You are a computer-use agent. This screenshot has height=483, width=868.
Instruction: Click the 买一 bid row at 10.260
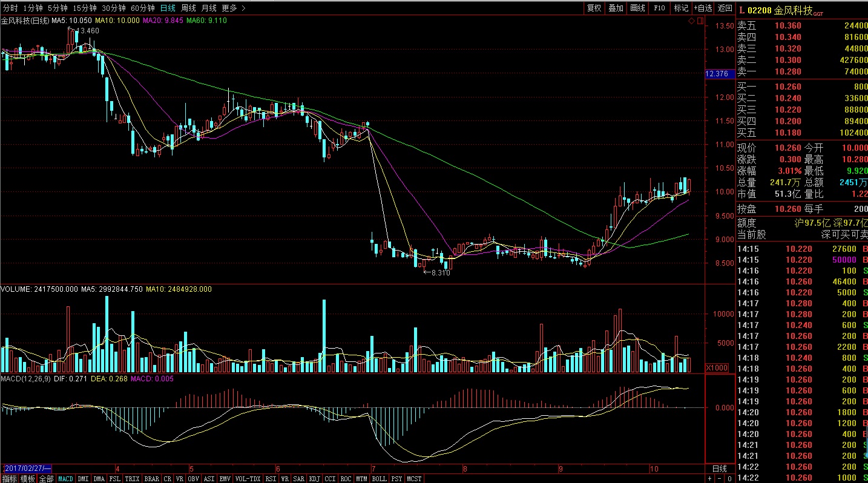coord(802,87)
